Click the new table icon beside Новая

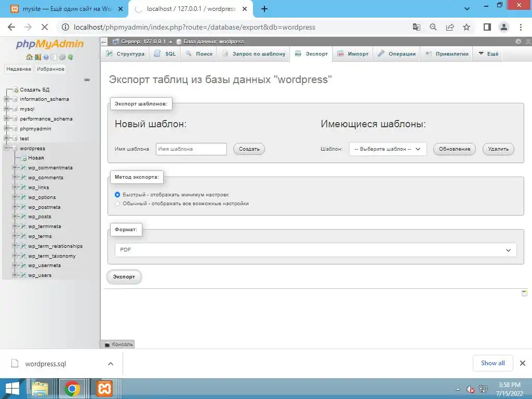coord(23,158)
